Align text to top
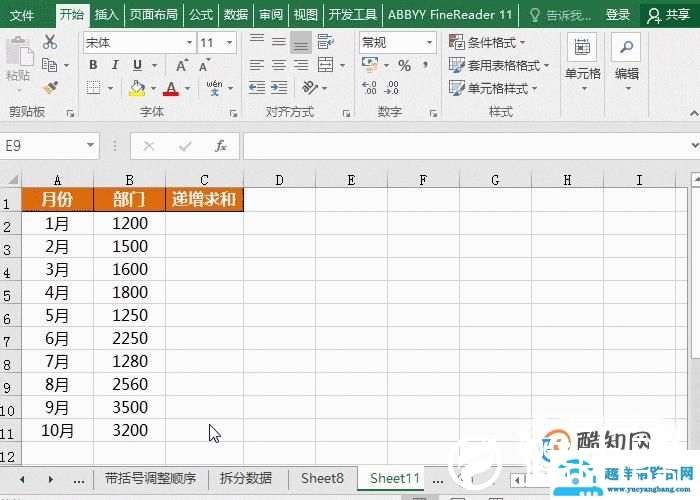The image size is (700, 500). coord(257,41)
